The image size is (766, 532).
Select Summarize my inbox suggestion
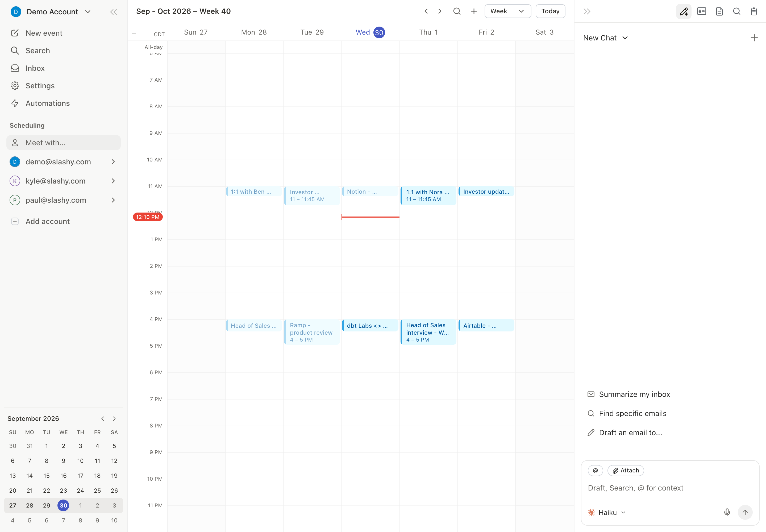tap(629, 394)
